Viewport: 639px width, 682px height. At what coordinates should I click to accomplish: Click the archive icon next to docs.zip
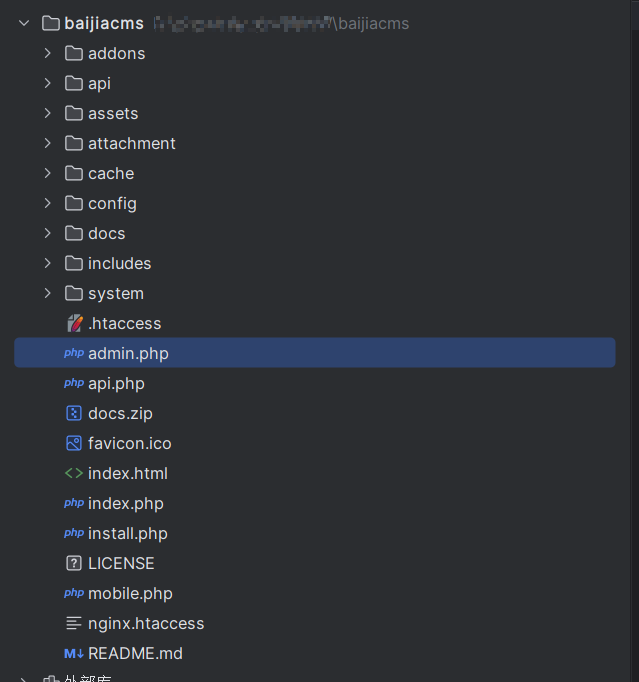point(74,413)
